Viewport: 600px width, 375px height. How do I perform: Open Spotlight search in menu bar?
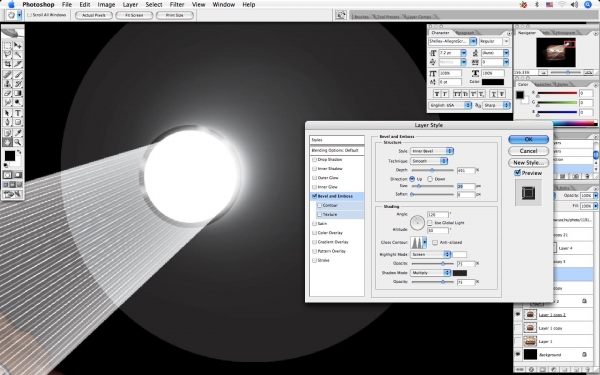point(588,5)
